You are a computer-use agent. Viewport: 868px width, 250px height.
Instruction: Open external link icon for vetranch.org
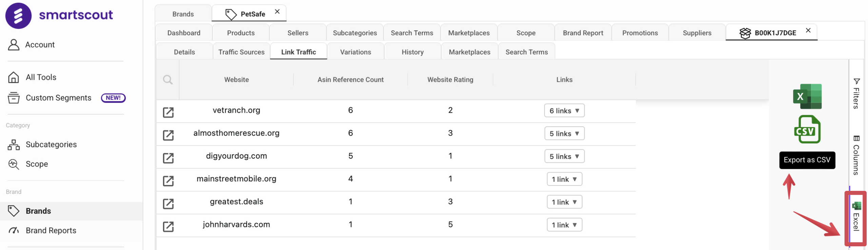click(x=168, y=112)
